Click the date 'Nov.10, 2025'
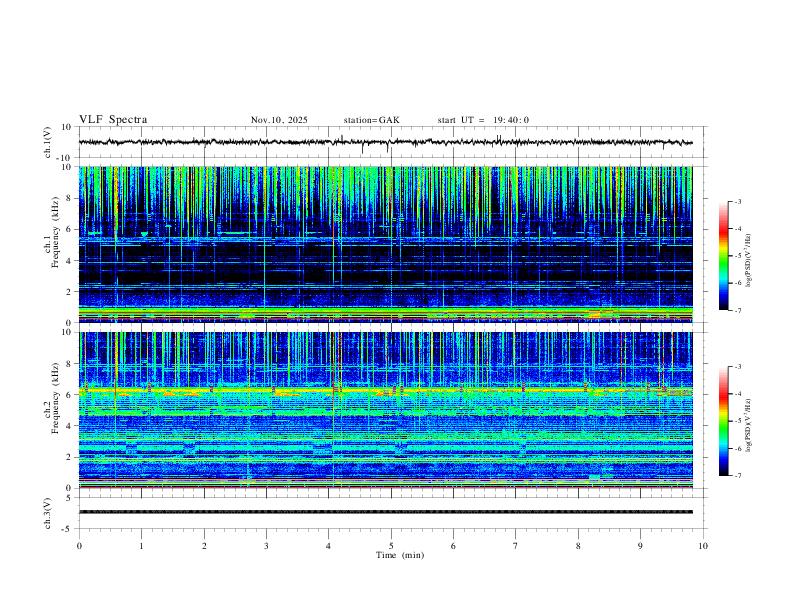 [x=279, y=120]
